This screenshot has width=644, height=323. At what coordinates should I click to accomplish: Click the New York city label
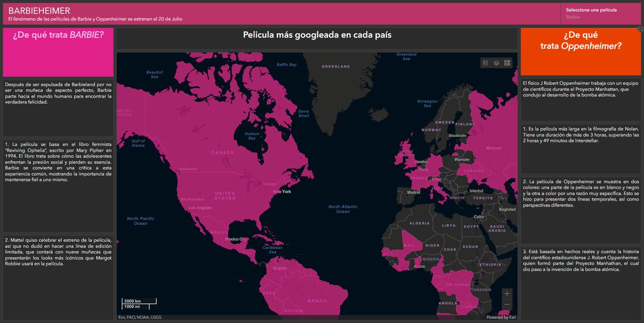click(x=282, y=192)
